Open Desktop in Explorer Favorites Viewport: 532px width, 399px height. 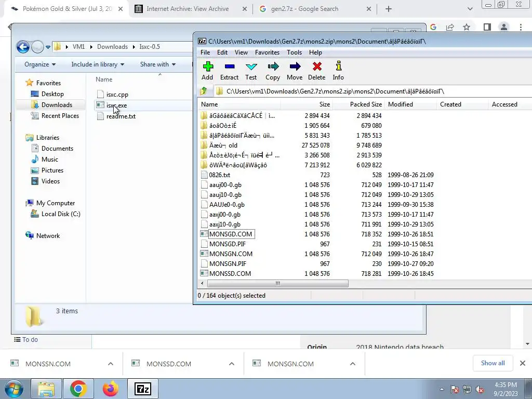point(52,94)
